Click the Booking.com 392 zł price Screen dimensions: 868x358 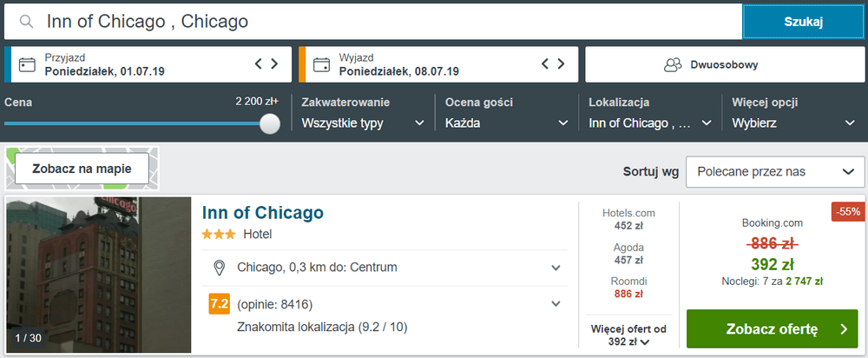click(773, 263)
